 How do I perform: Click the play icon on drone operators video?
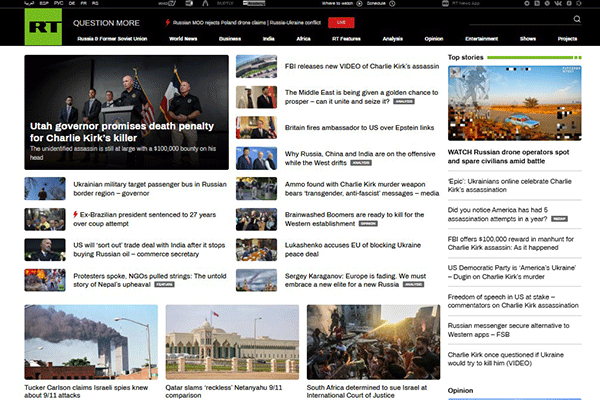pos(455,72)
